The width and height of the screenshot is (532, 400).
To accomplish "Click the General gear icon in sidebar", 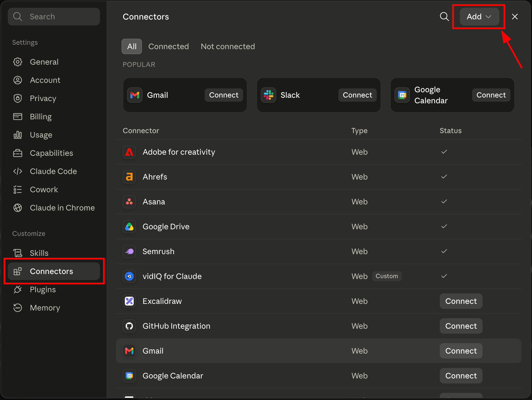I will pyautogui.click(x=18, y=62).
